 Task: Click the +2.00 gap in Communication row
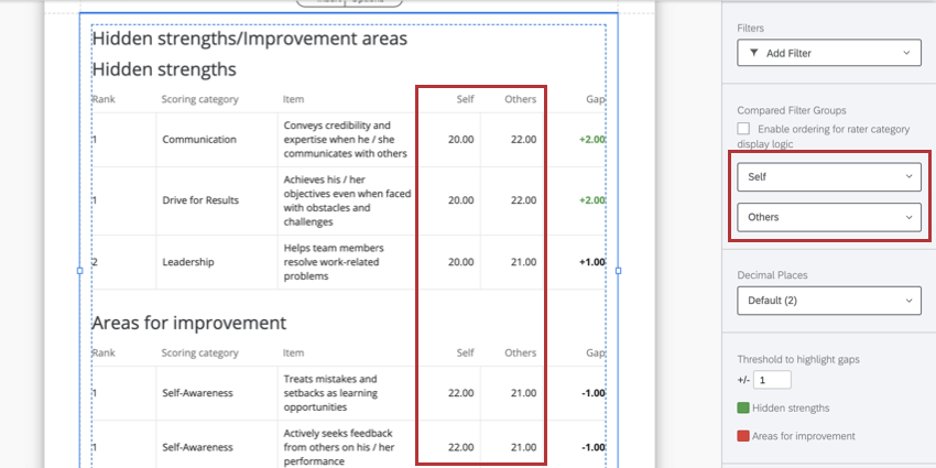pos(592,140)
